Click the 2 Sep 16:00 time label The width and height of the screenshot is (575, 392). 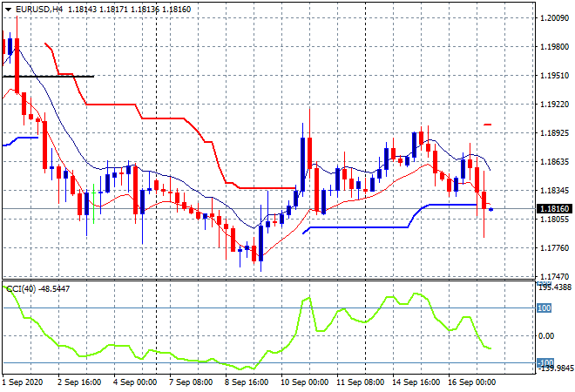coord(79,382)
